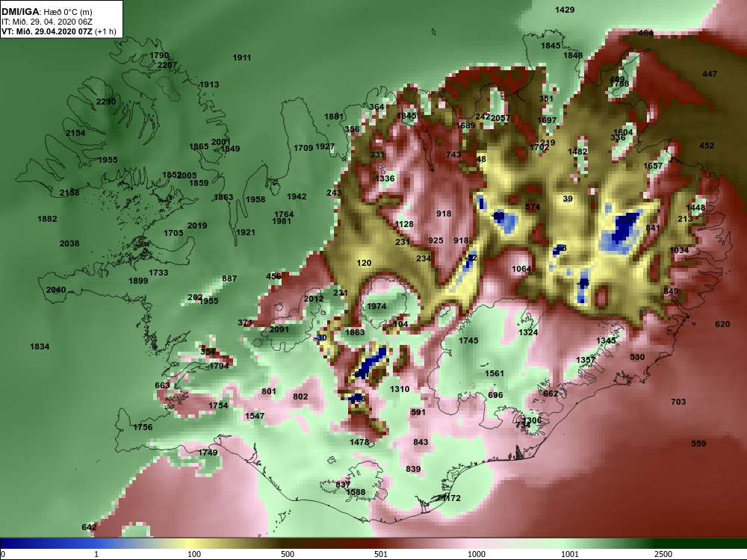This screenshot has height=560, width=747.
Task: Click the map value 1128
Action: (x=404, y=224)
